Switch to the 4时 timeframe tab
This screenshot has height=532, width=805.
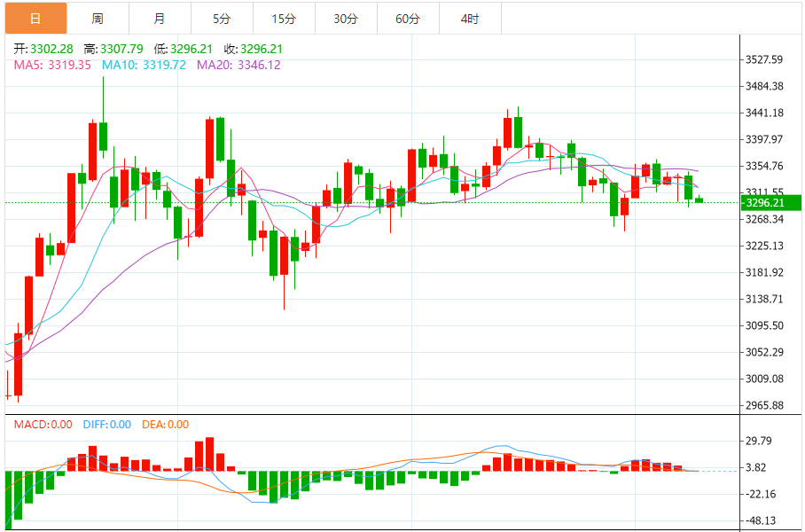[470, 19]
